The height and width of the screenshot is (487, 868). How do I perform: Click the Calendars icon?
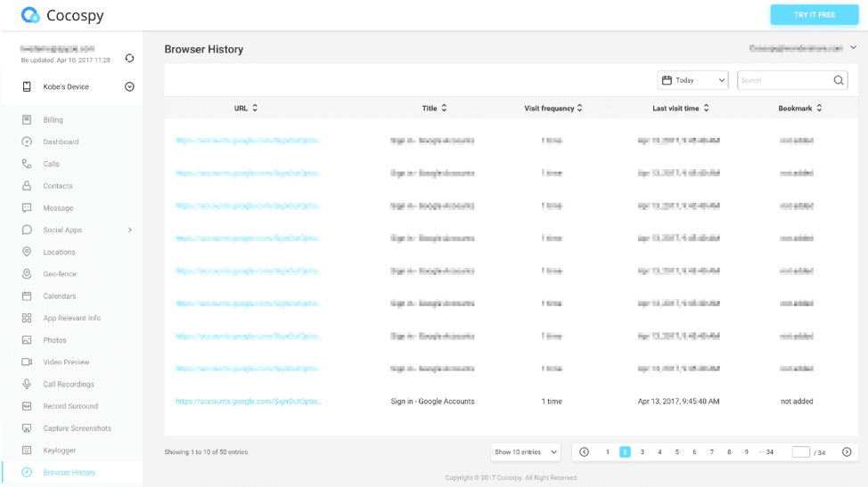[27, 296]
